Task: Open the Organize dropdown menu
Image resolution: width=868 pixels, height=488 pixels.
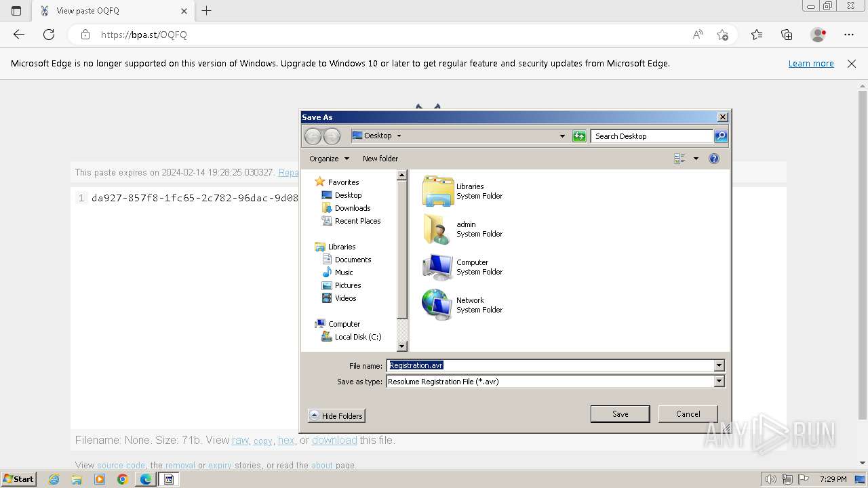Action: [330, 159]
